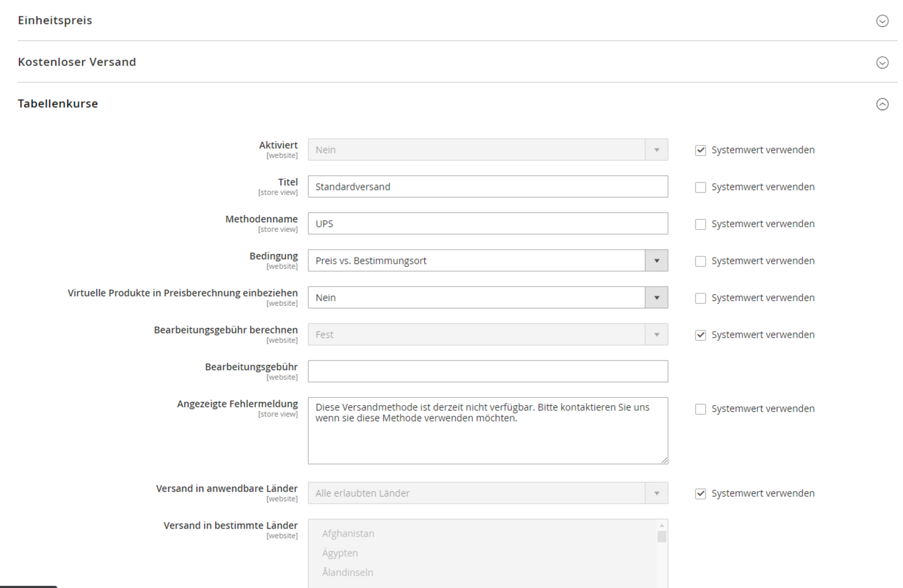This screenshot has width=903, height=588.
Task: Open the Bedingung dropdown
Action: pos(487,261)
